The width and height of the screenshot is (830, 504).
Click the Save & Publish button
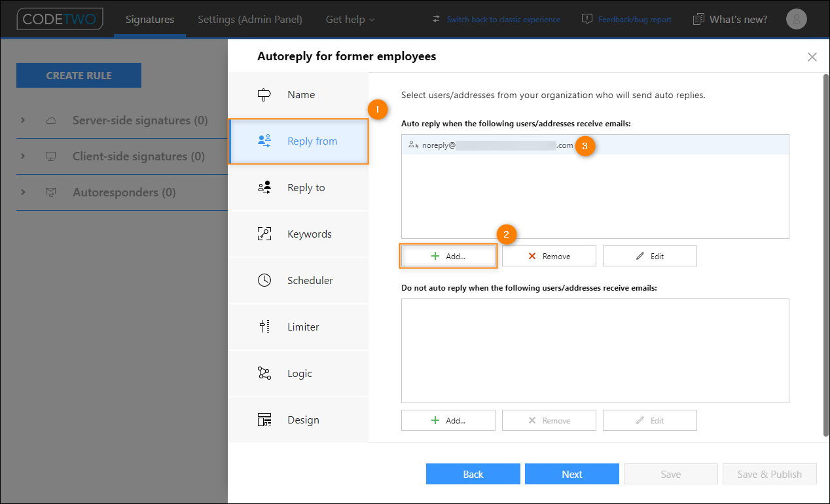[x=770, y=474]
